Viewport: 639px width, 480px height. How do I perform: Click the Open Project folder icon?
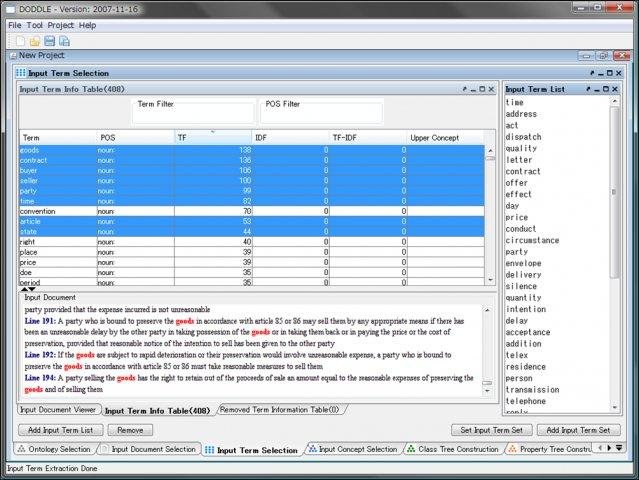click(35, 41)
